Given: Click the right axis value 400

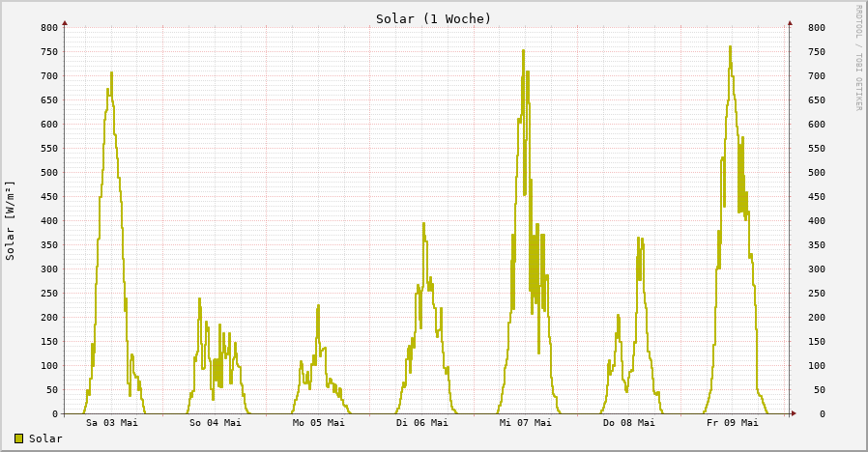Looking at the screenshot, I should (x=817, y=221).
